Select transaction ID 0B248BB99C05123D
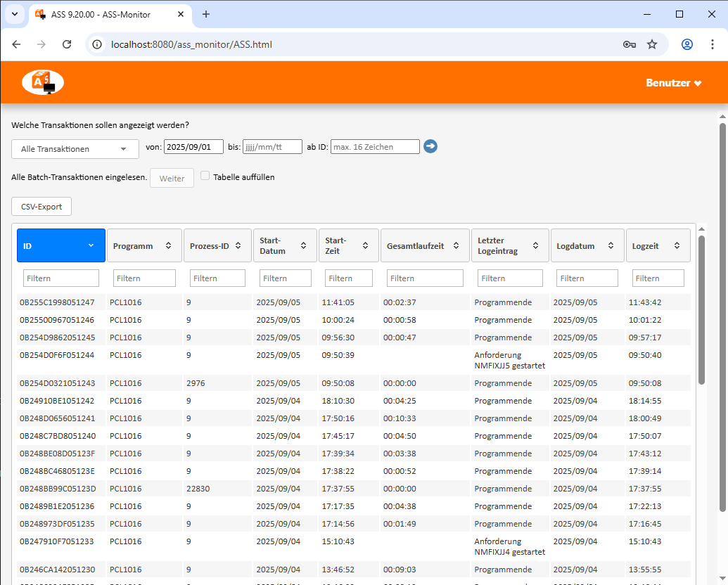Screen dimensions: 728x585 [x=58, y=489]
